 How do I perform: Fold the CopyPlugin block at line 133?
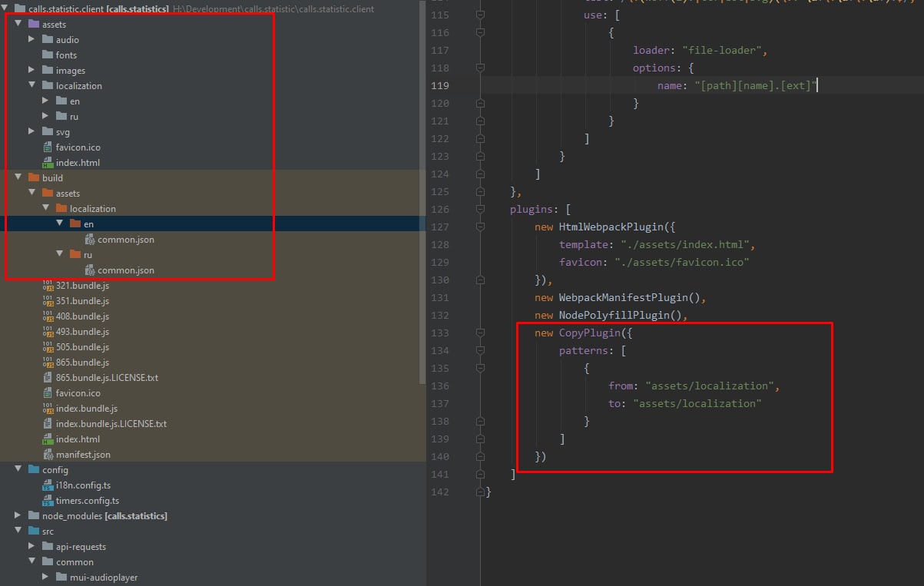tap(480, 333)
